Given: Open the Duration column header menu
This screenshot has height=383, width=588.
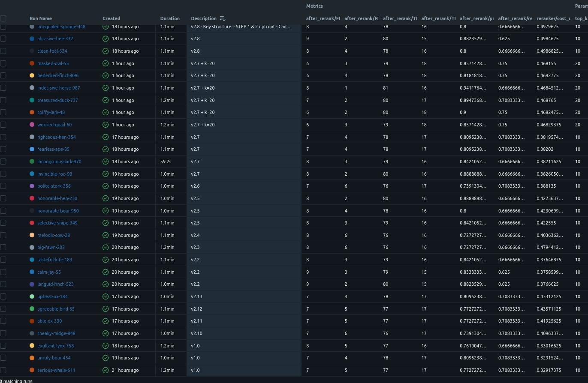Looking at the screenshot, I should pyautogui.click(x=170, y=18).
